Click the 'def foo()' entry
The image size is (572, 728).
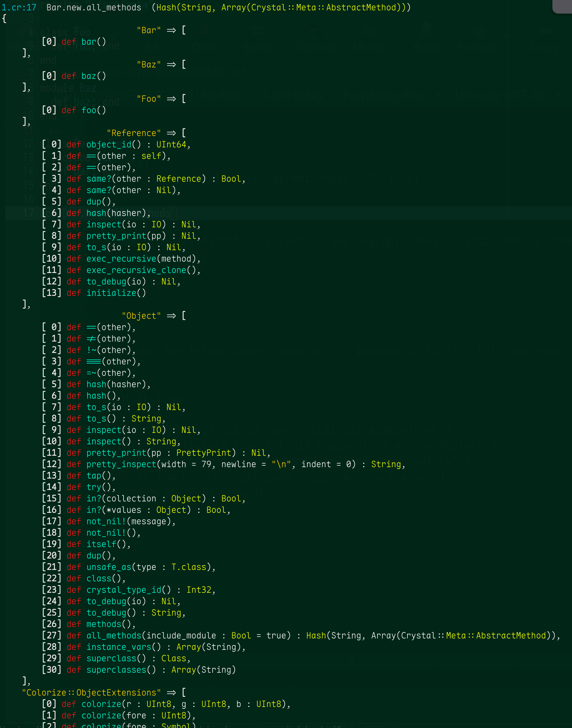click(x=84, y=110)
